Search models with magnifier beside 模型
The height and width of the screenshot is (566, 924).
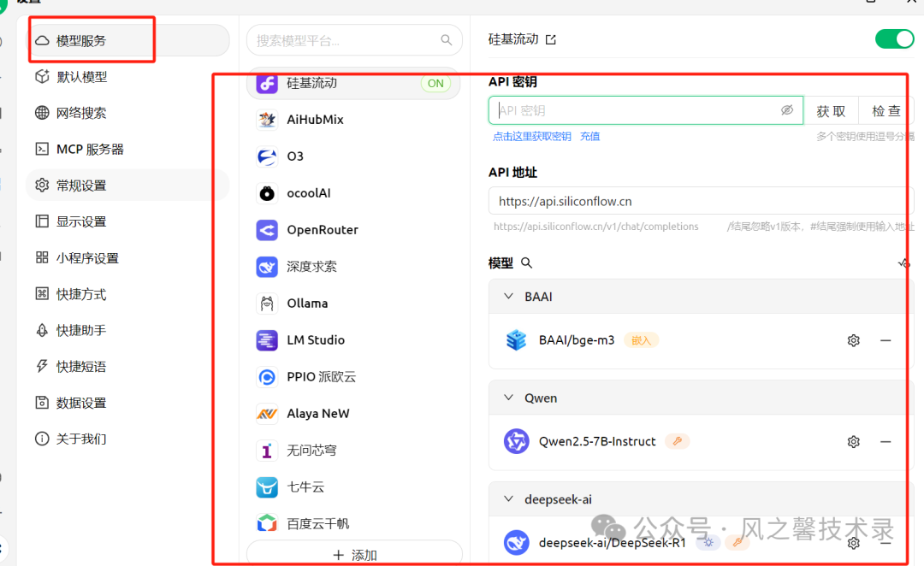[526, 263]
